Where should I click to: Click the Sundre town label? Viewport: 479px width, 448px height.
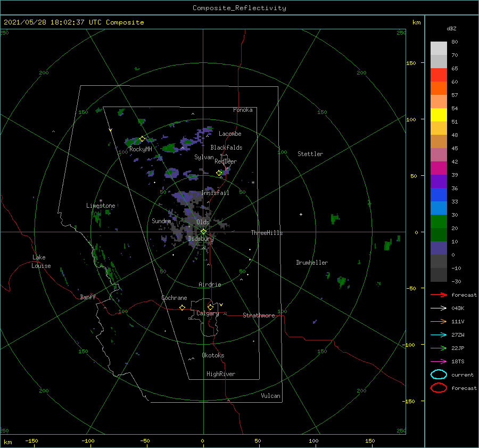click(161, 221)
